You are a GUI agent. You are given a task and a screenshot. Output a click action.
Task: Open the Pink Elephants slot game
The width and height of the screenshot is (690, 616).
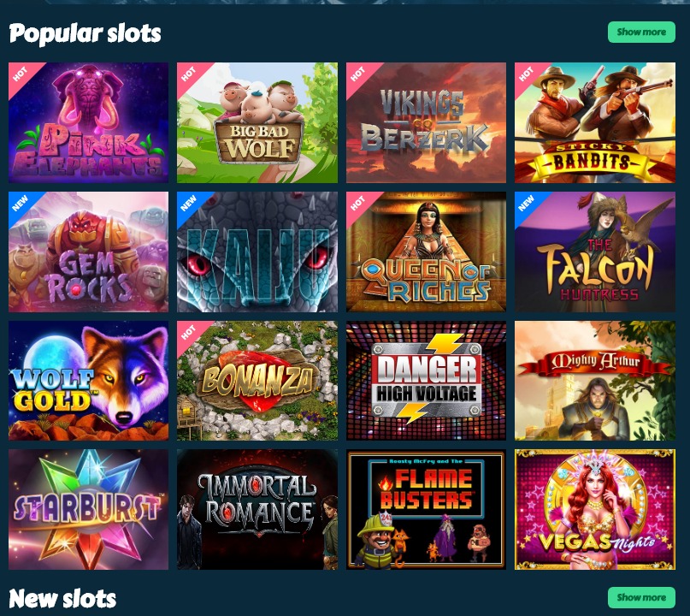(88, 122)
